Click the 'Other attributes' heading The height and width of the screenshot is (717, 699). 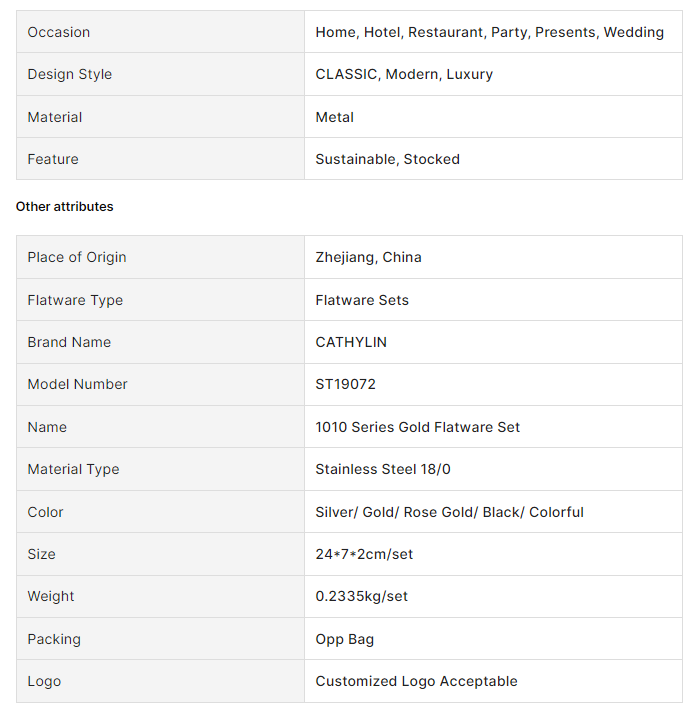(x=64, y=207)
